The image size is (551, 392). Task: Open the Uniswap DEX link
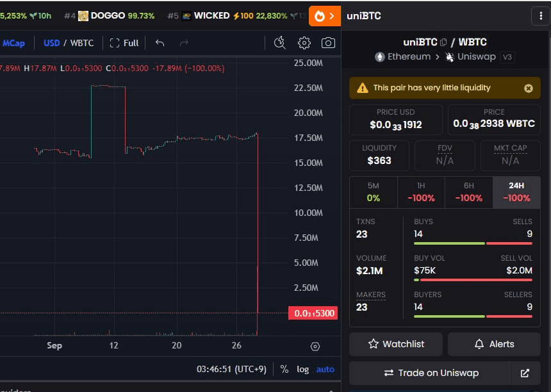[470, 57]
